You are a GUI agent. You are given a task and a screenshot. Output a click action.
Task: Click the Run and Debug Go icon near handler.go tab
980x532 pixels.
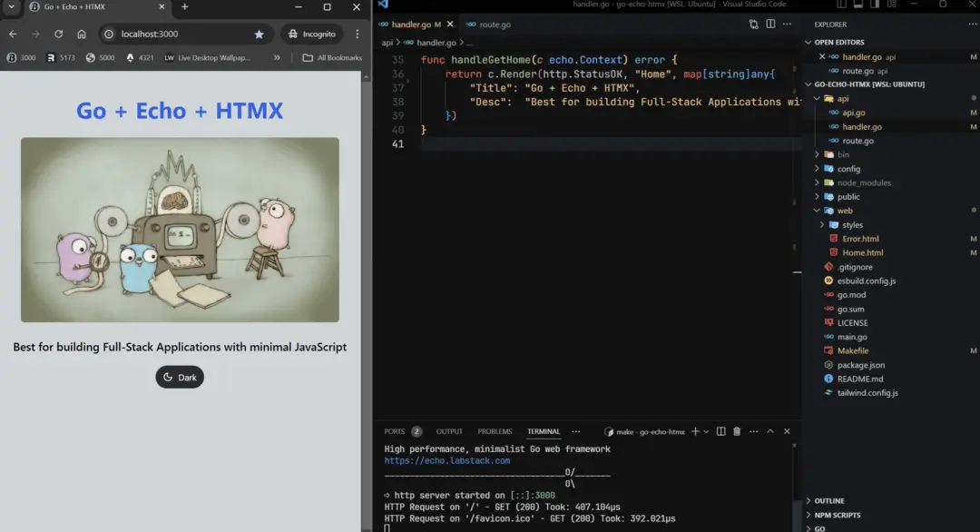tap(754, 25)
